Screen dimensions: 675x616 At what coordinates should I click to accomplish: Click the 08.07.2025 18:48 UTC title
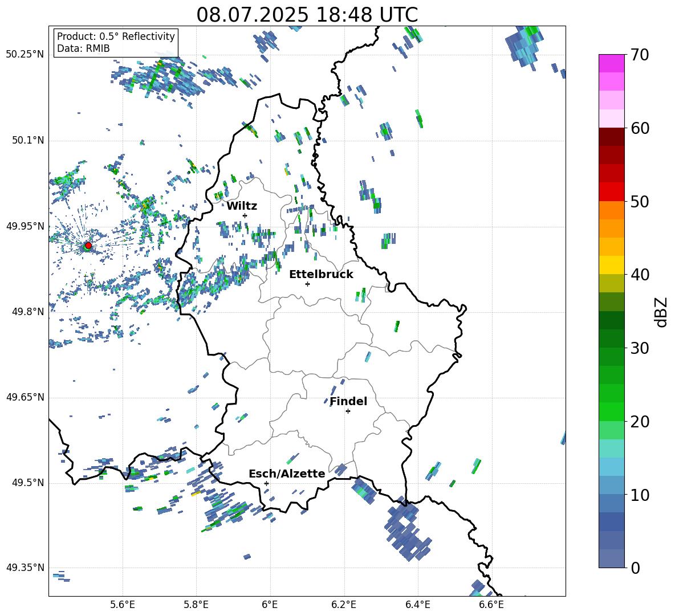(x=307, y=15)
